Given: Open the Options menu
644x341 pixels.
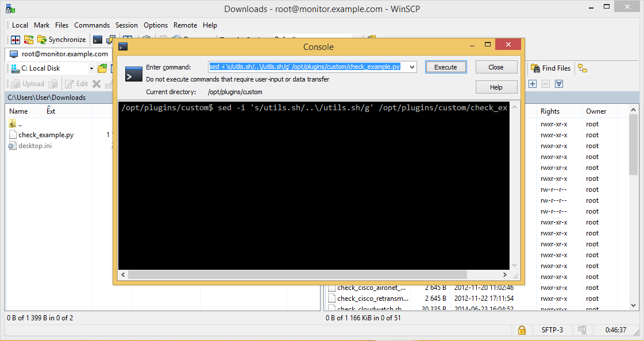Looking at the screenshot, I should tap(156, 25).
